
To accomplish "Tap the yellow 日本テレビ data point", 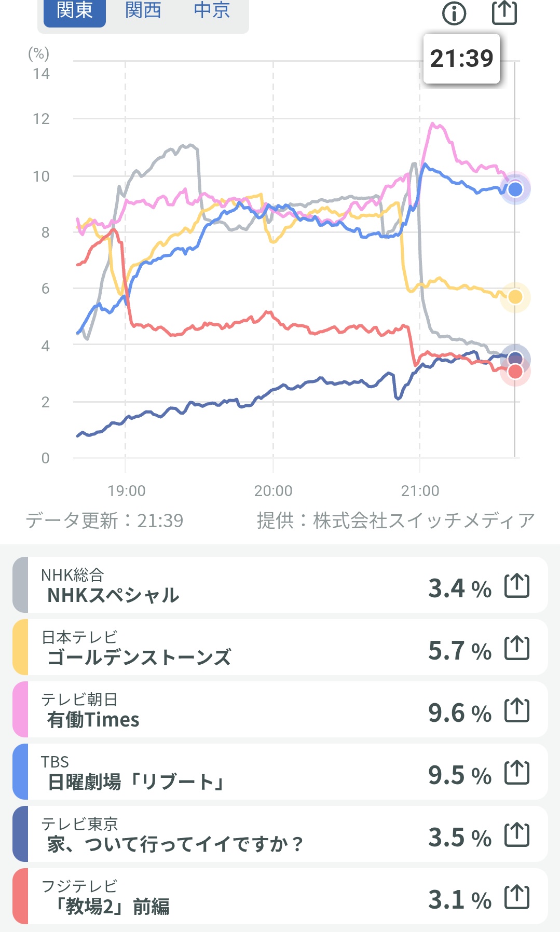I will point(515,297).
